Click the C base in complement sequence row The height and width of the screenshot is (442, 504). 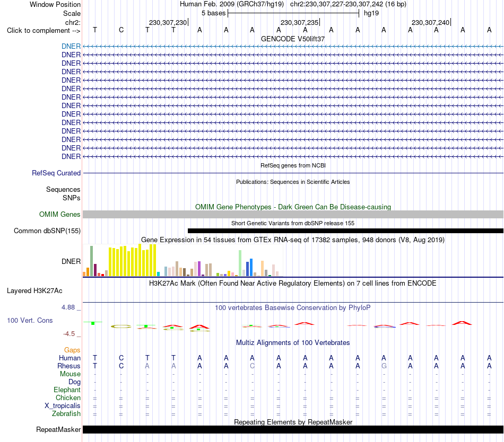[121, 30]
